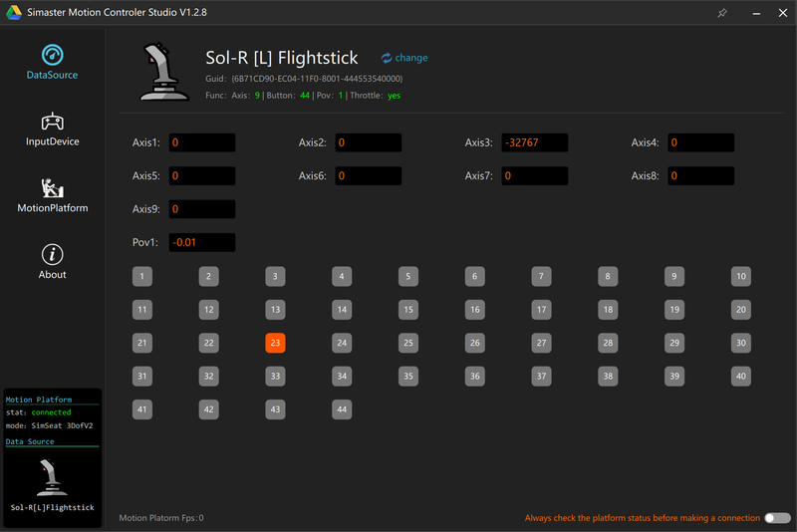Screen dimensions: 797x532
Task: Toggle the platform connection switch
Action: pos(778,518)
